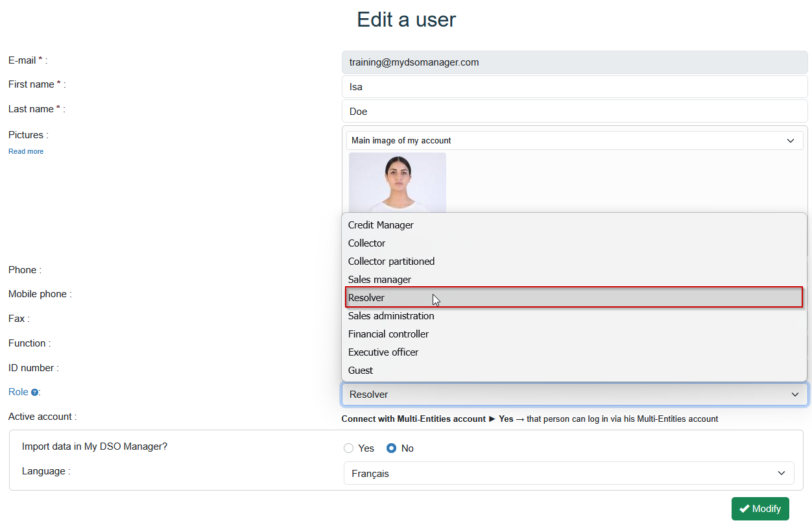Open the Role dropdown
The height and width of the screenshot is (525, 812).
pos(574,394)
